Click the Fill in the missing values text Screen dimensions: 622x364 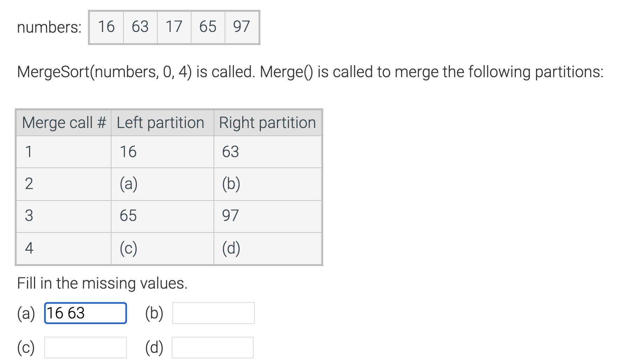102,283
